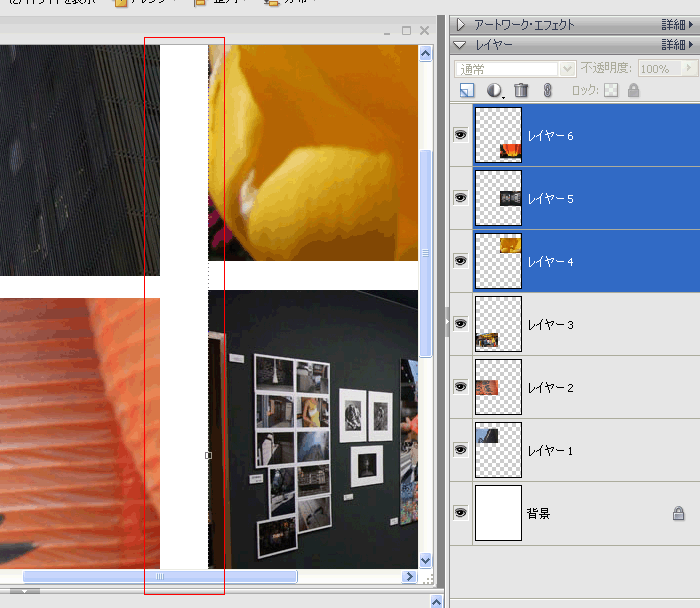Screen dimensions: 700x608
Task: Click the transform handle on the canvas edge
Action: tap(208, 455)
